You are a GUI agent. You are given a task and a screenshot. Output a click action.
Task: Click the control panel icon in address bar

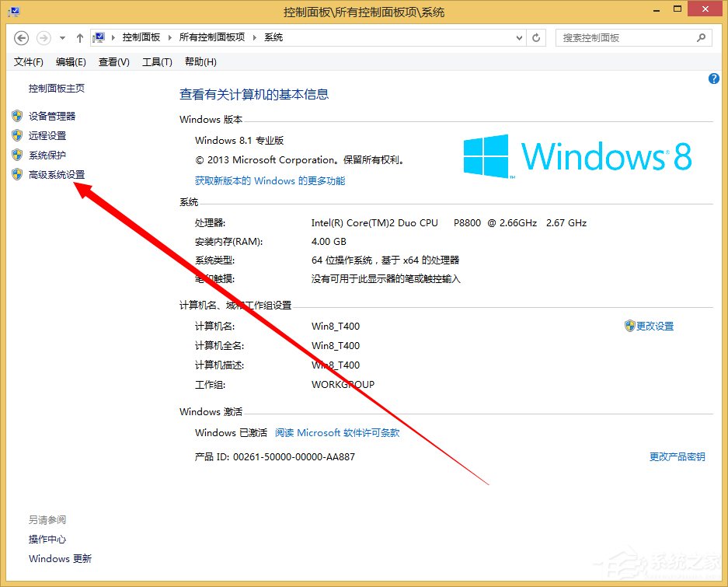click(100, 37)
